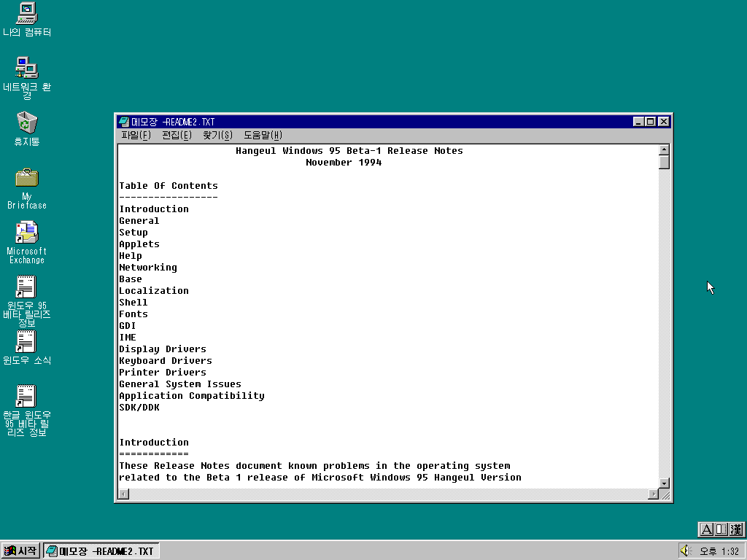Select the My Briefcase desktop icon
747x560 pixels.
pyautogui.click(x=27, y=189)
